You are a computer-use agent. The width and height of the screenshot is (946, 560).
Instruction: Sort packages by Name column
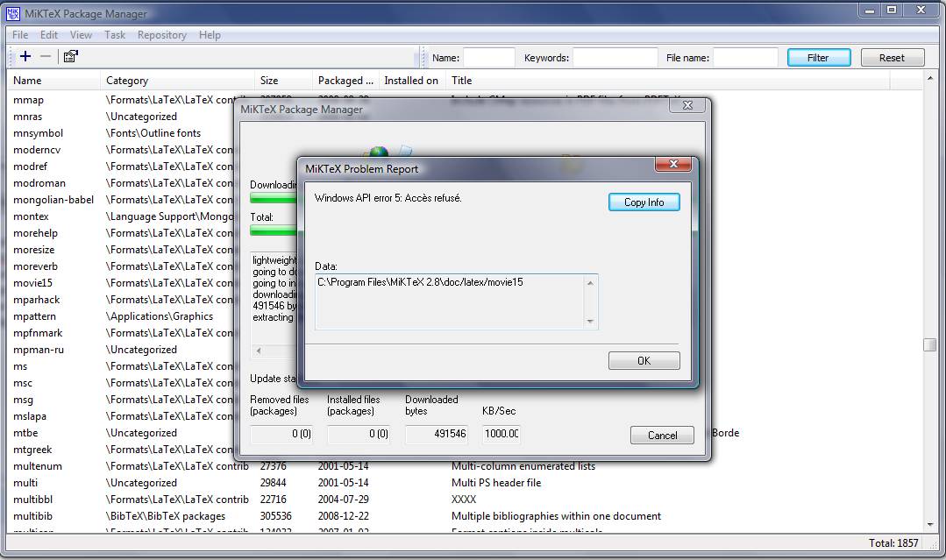click(53, 80)
